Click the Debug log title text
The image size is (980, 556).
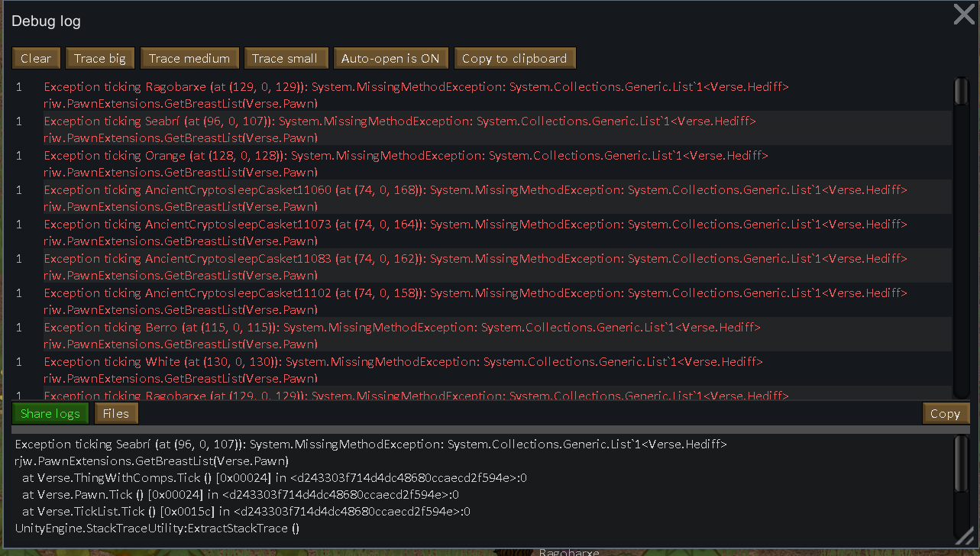click(46, 21)
